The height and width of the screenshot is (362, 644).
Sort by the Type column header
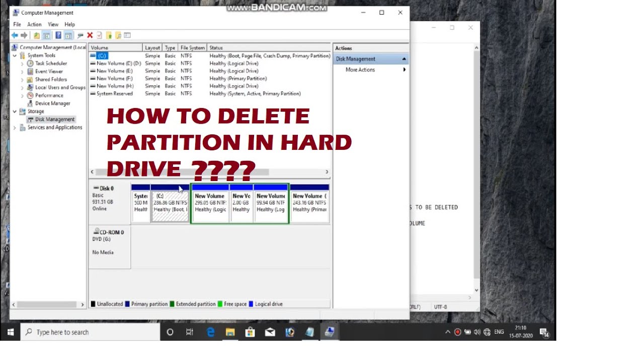(171, 48)
